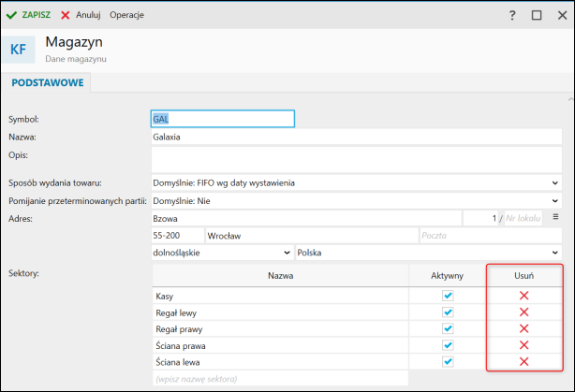The height and width of the screenshot is (392, 575).
Task: Open help with the question mark icon
Action: click(x=512, y=16)
